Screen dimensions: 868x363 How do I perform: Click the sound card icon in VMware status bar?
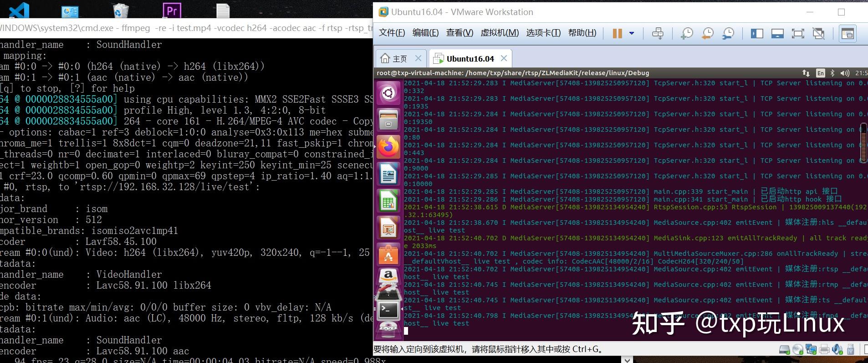837,350
